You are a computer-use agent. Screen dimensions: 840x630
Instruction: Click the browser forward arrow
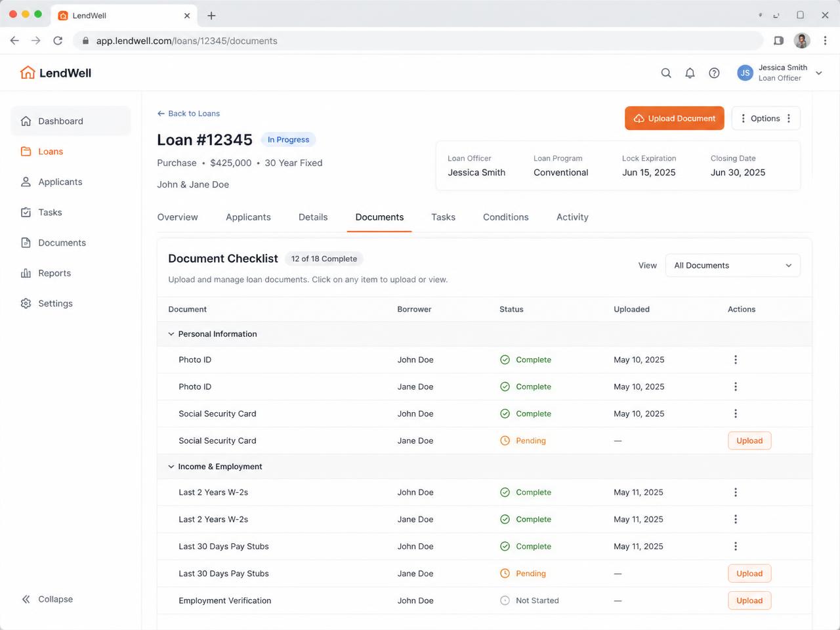(36, 41)
